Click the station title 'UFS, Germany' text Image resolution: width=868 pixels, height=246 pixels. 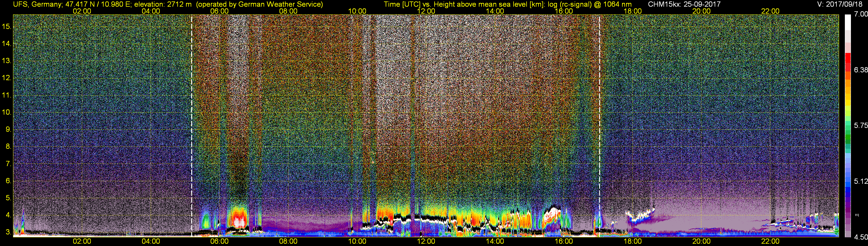(37, 4)
